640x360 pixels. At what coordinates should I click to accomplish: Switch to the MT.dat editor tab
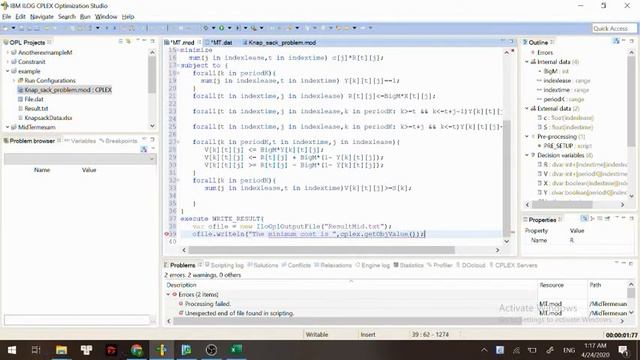pos(220,42)
